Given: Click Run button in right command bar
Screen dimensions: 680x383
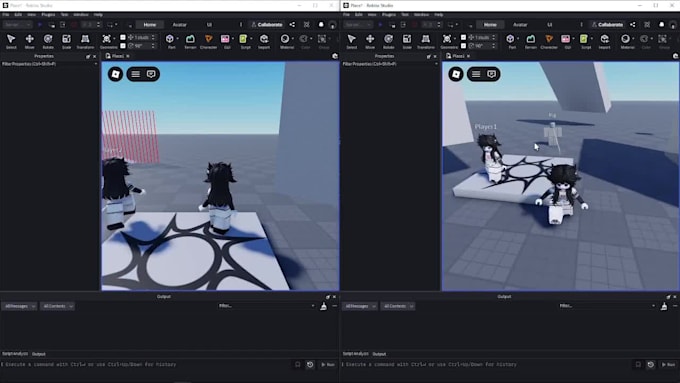Looking at the screenshot, I should (x=668, y=365).
